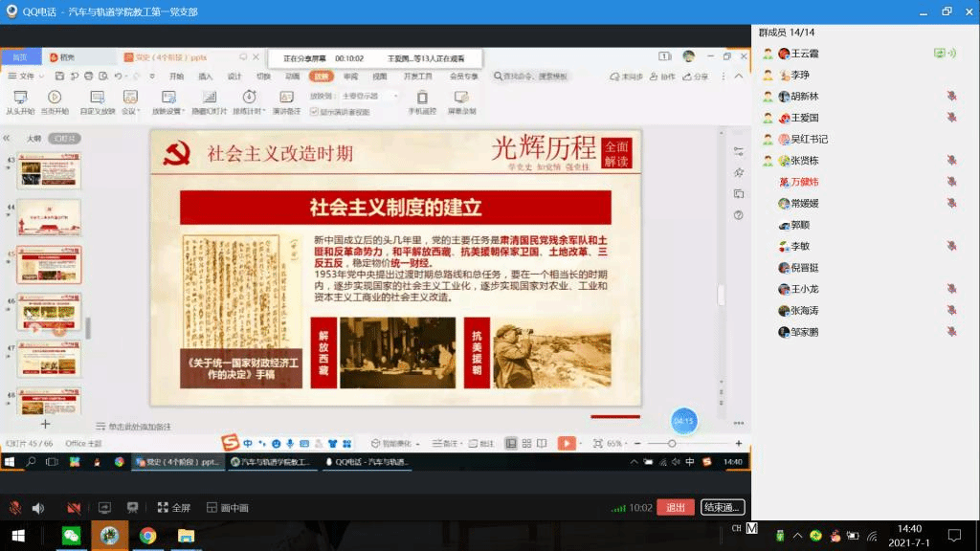Click 批注 comments button in status bar
The image size is (980, 551).
pos(481,444)
